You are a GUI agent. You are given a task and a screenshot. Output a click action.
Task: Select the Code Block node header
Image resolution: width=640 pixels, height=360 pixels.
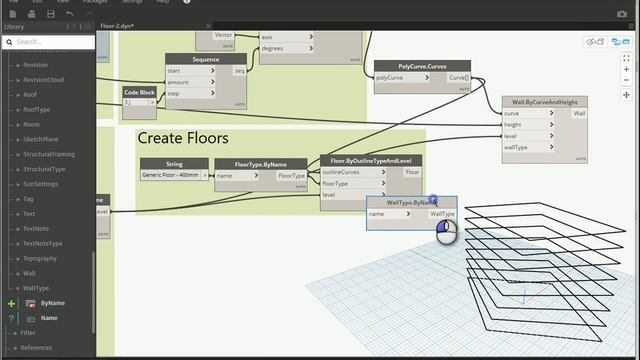pos(139,92)
